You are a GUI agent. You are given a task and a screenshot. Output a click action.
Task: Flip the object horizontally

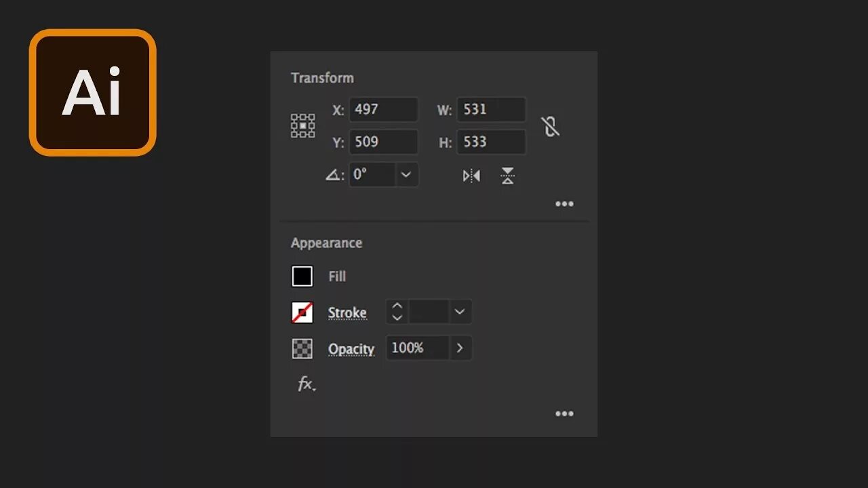[x=471, y=176]
